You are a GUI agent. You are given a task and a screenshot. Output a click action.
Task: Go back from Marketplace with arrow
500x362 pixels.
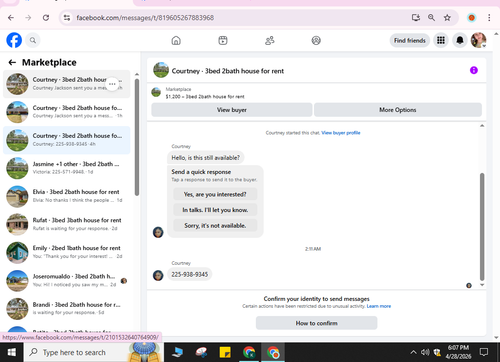pos(12,62)
